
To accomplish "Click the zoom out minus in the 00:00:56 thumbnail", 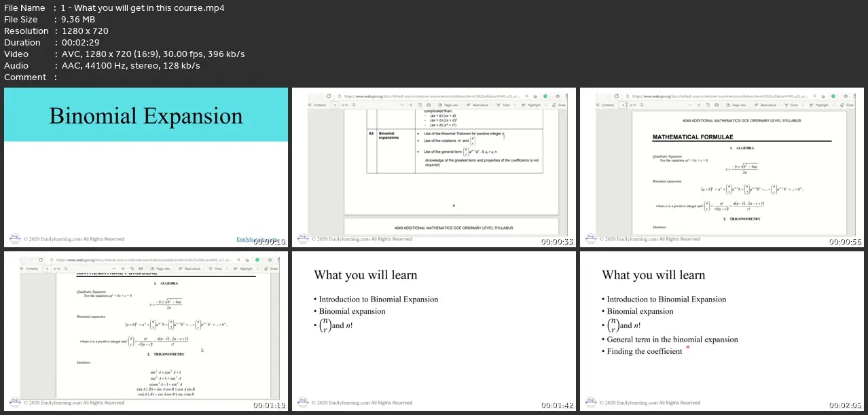I will (x=690, y=105).
